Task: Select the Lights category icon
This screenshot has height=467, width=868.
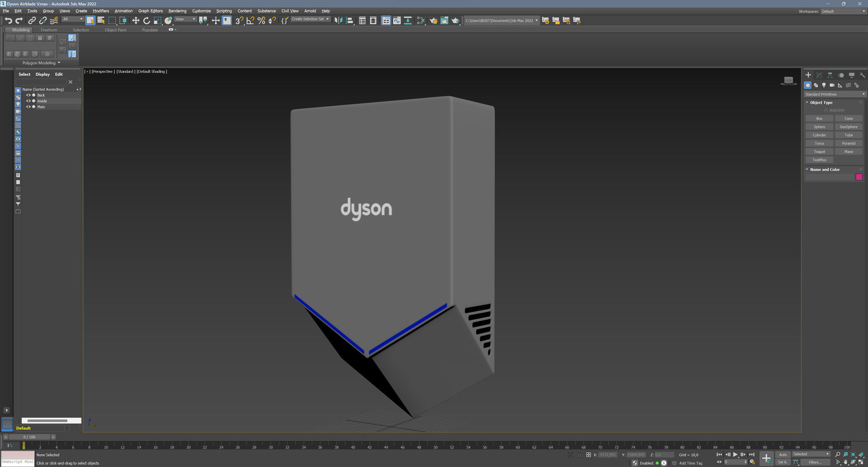Action: click(824, 85)
